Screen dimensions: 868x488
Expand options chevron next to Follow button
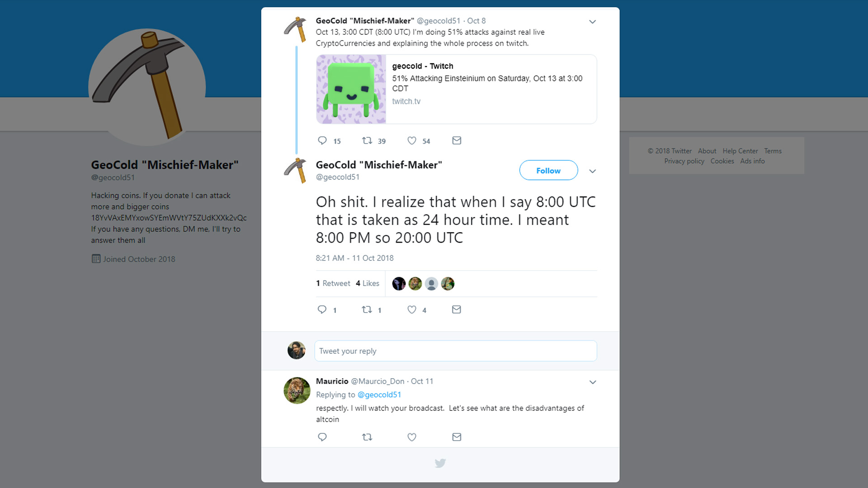(592, 171)
